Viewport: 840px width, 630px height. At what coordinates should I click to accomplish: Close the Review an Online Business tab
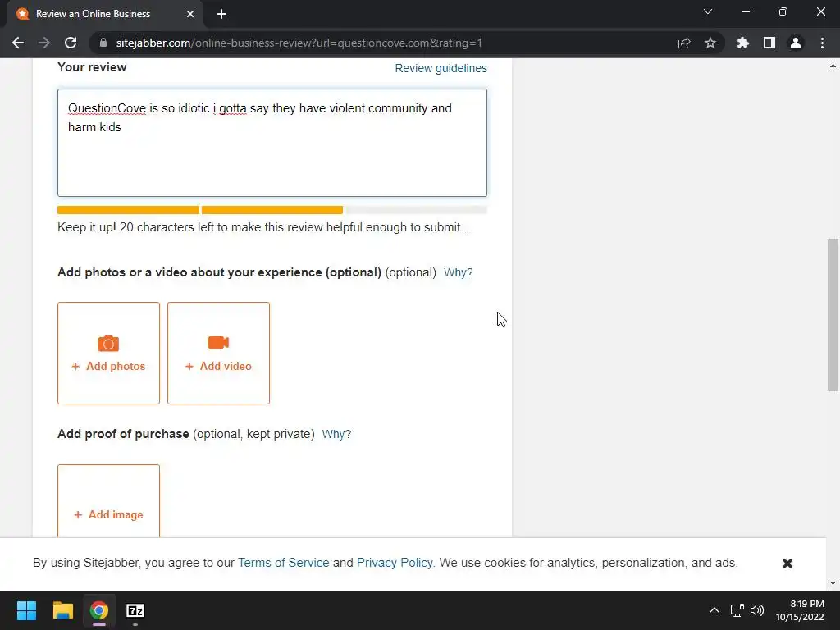coord(190,14)
